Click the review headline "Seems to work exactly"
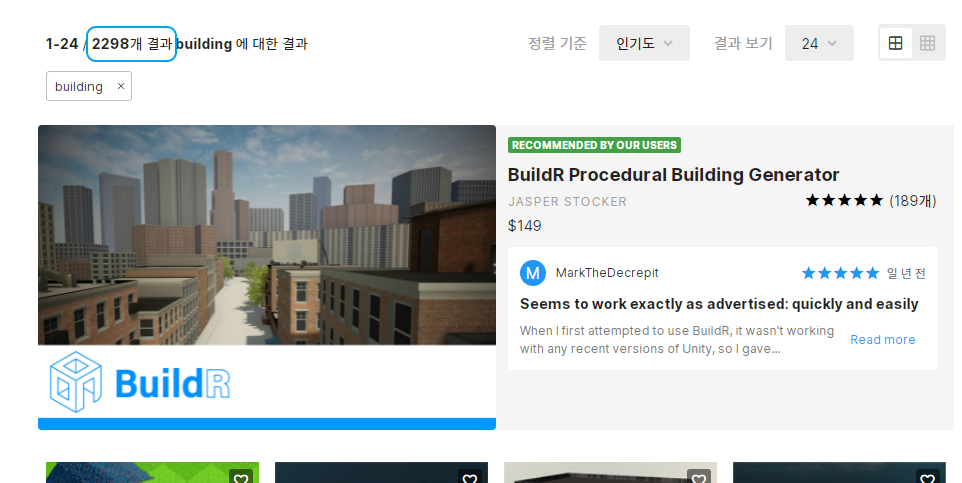The image size is (962, 483). click(x=719, y=304)
